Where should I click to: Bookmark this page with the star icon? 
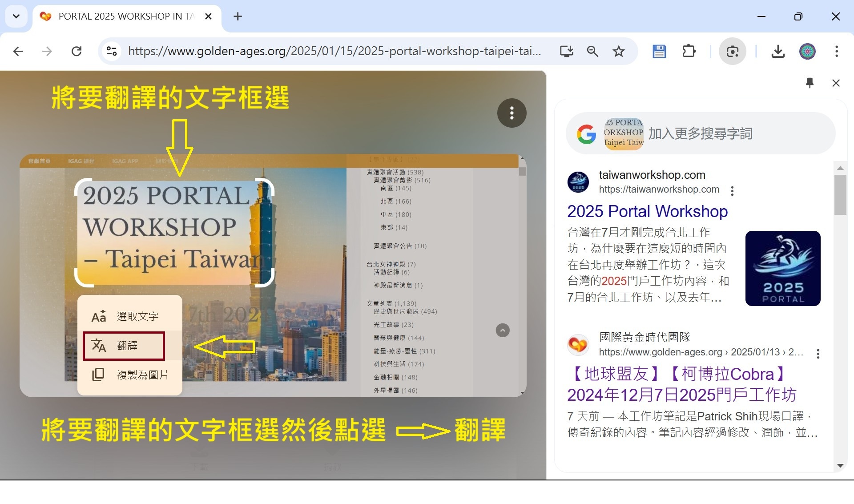(x=619, y=52)
